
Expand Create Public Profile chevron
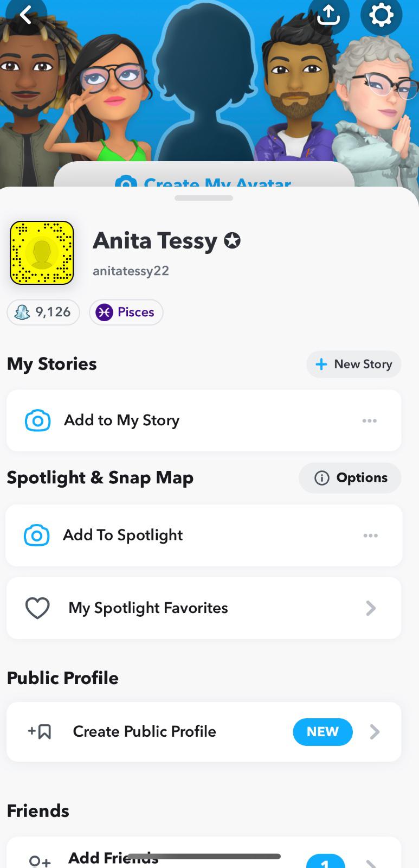pos(375,732)
